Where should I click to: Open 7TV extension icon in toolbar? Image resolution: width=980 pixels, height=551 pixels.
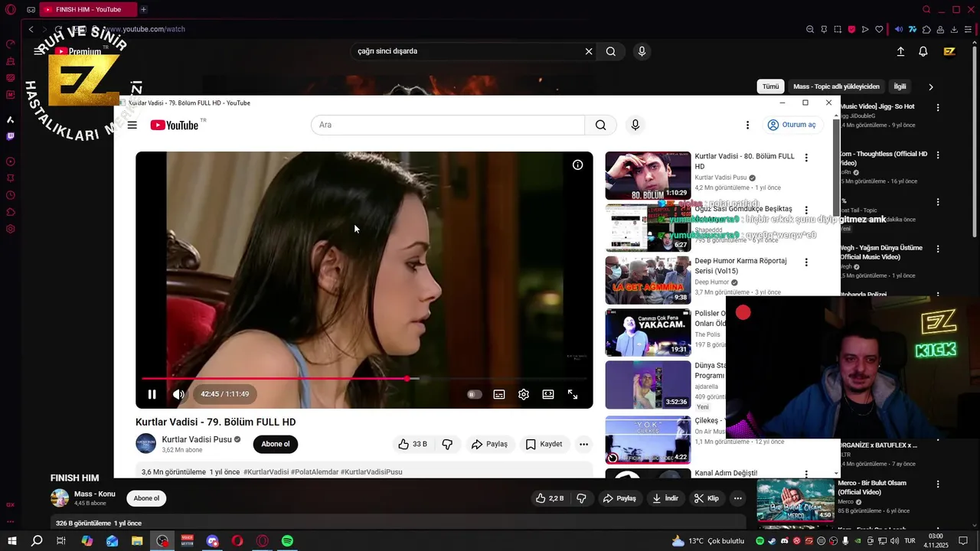tap(912, 29)
